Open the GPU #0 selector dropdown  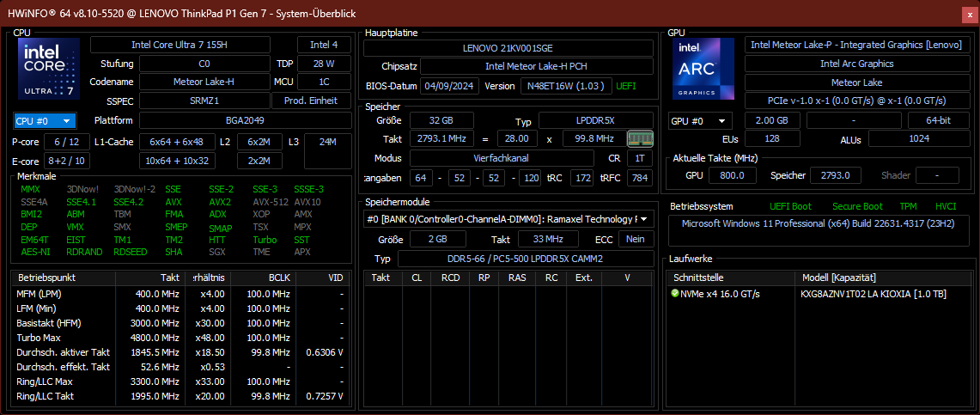click(700, 120)
